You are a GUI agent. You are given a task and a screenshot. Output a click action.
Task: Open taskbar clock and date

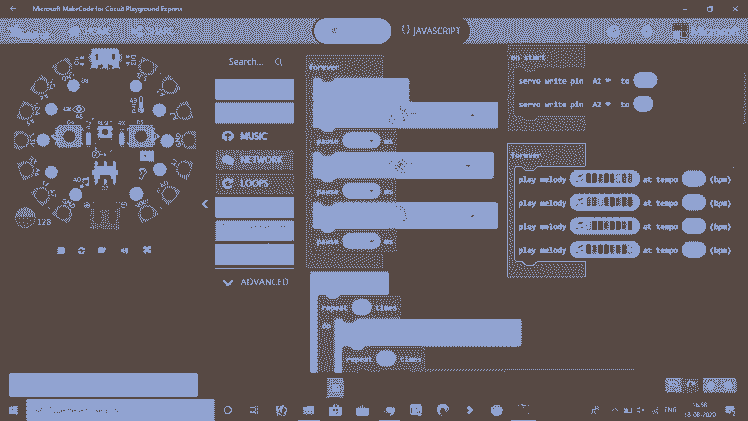point(700,410)
